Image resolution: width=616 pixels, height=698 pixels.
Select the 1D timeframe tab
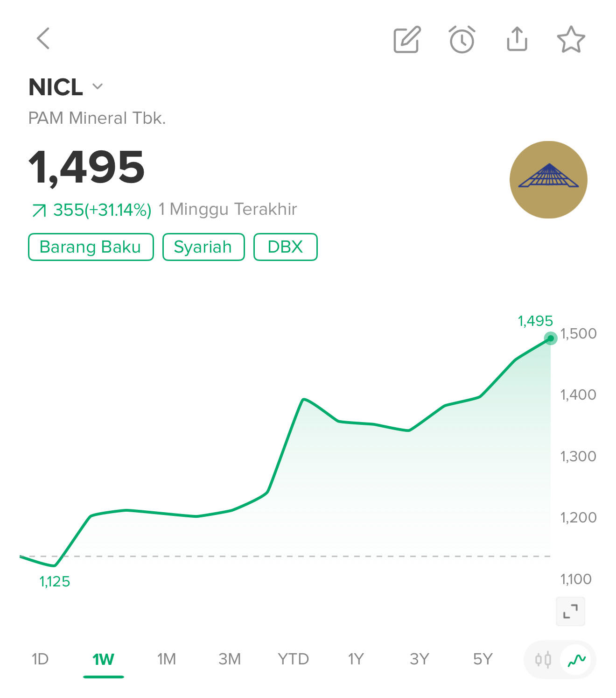click(x=40, y=659)
